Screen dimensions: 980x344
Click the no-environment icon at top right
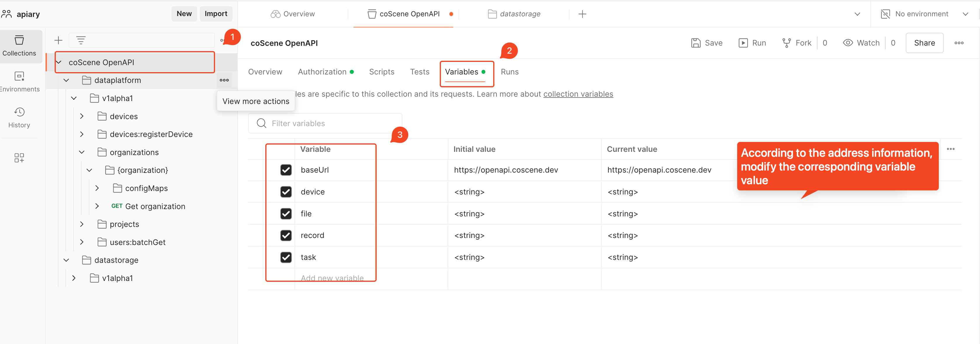[x=885, y=14]
